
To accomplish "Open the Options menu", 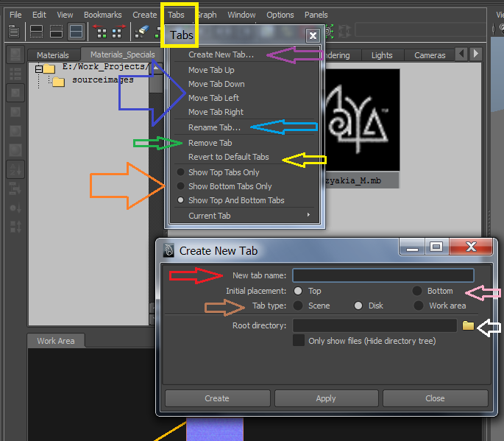I will [x=280, y=15].
